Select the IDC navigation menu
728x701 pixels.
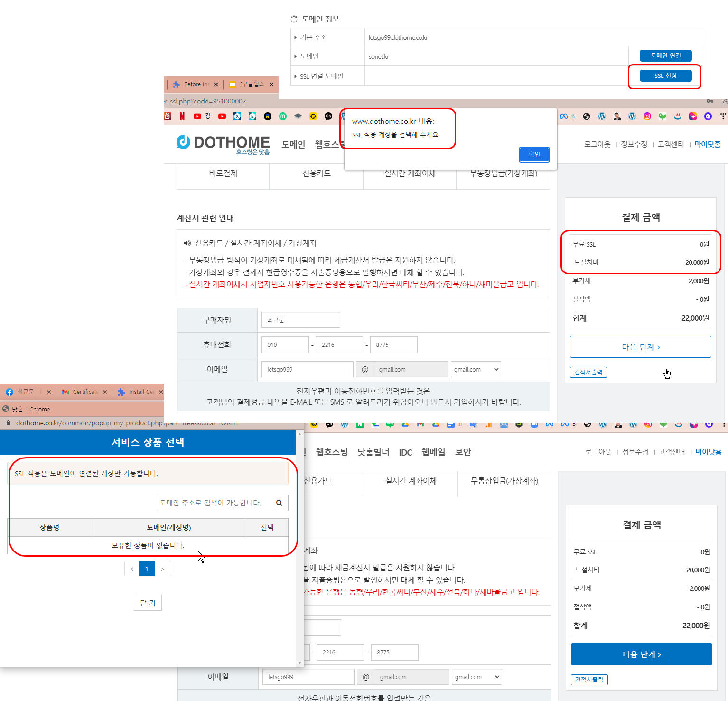[405, 452]
